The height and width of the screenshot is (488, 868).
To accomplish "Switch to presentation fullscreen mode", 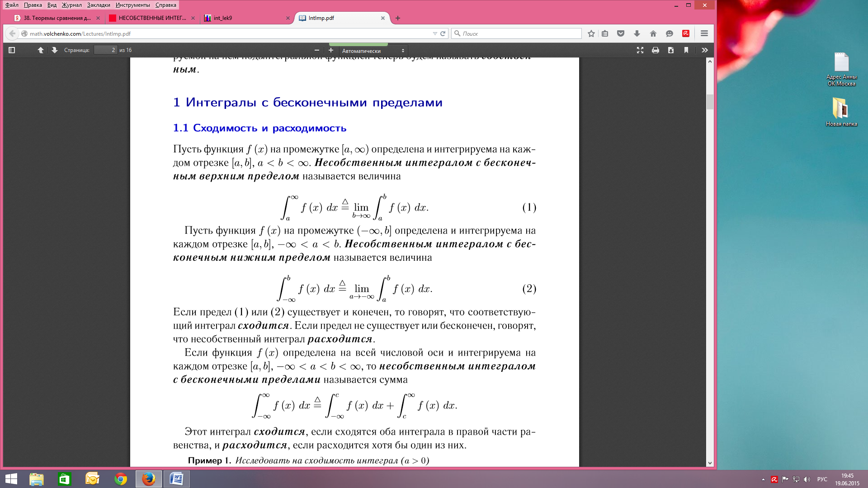I will (640, 50).
